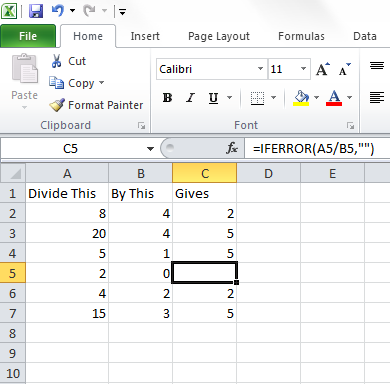Click the align text left icon
The width and height of the screenshot is (390, 384).
point(377,97)
